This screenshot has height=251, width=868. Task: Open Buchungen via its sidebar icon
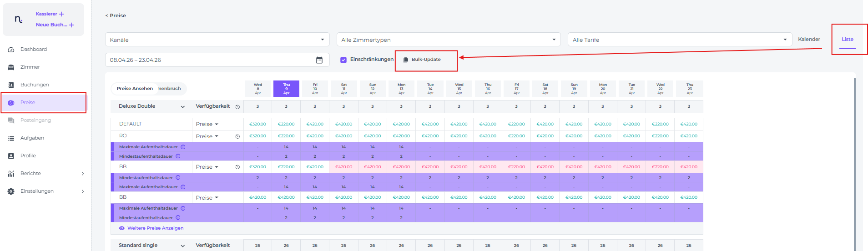coord(11,85)
